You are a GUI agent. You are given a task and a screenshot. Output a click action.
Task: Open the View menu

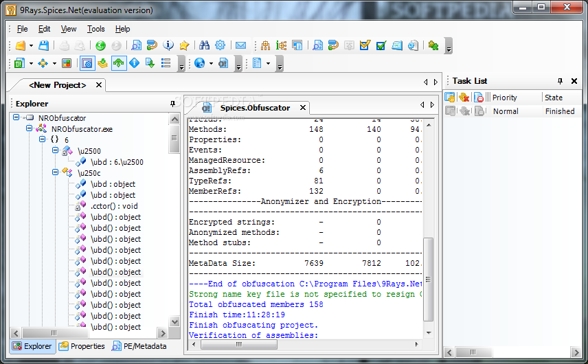[69, 29]
